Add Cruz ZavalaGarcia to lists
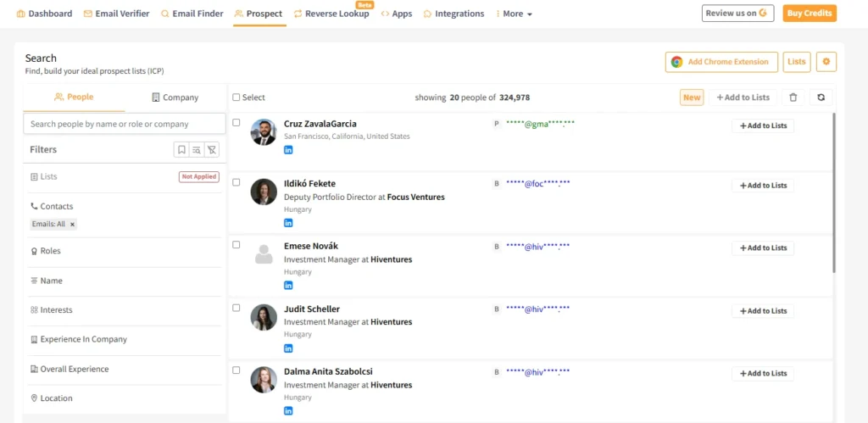This screenshot has width=868, height=423. (763, 125)
